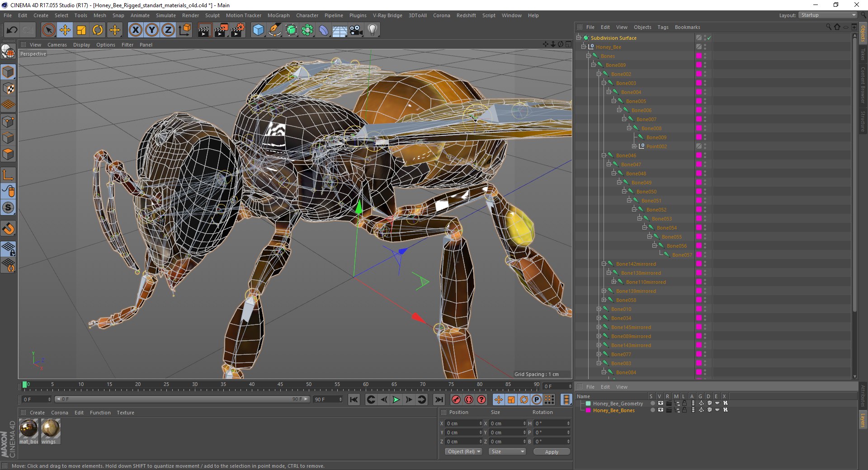Click Honey_Bee_Geometry layer color swatch

pyautogui.click(x=588, y=404)
